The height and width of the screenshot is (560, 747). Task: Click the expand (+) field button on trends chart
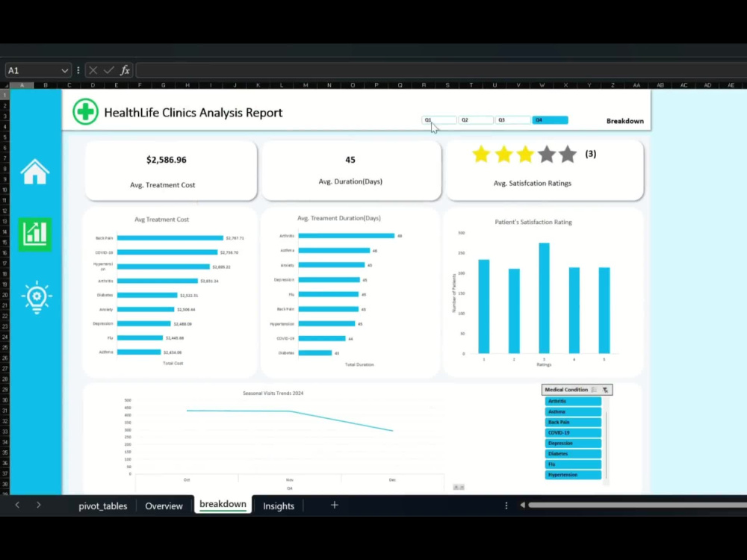point(456,487)
